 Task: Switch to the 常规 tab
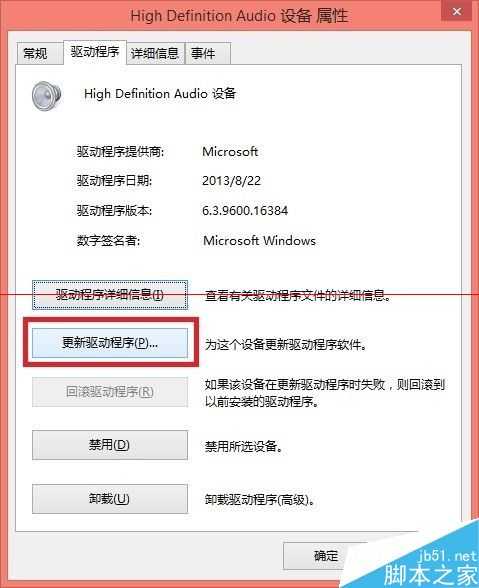pyautogui.click(x=36, y=53)
